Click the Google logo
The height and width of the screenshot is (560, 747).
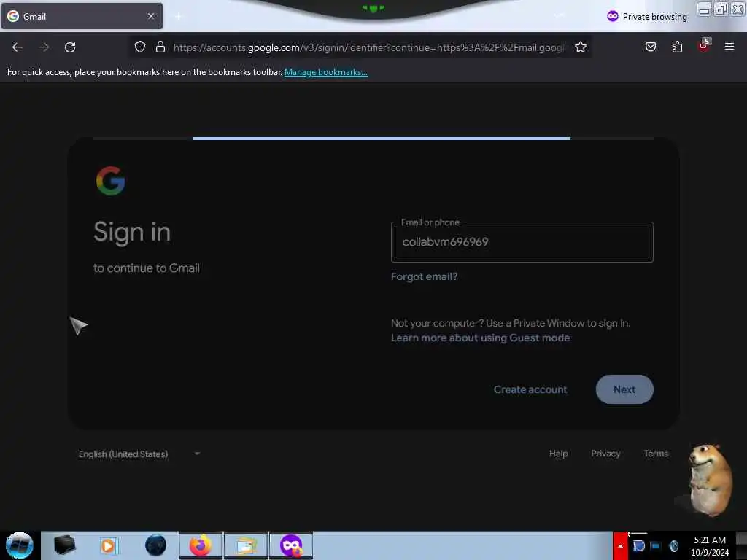click(111, 181)
